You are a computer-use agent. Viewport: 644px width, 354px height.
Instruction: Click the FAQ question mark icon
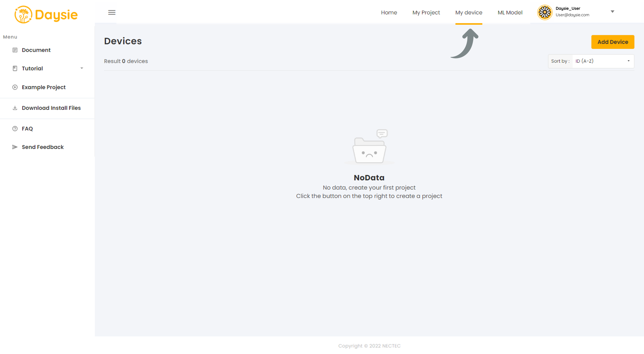coord(15,129)
